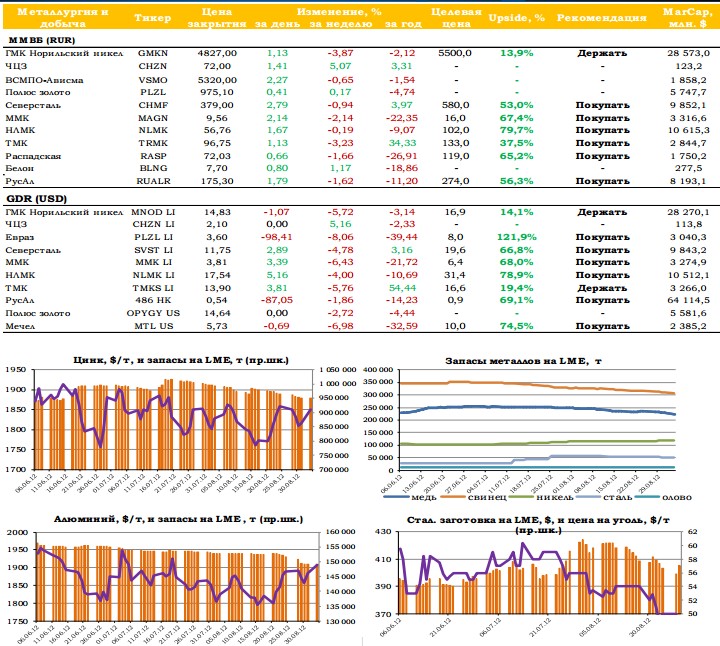Click the ВСМПО-Ависма company name

[44, 80]
